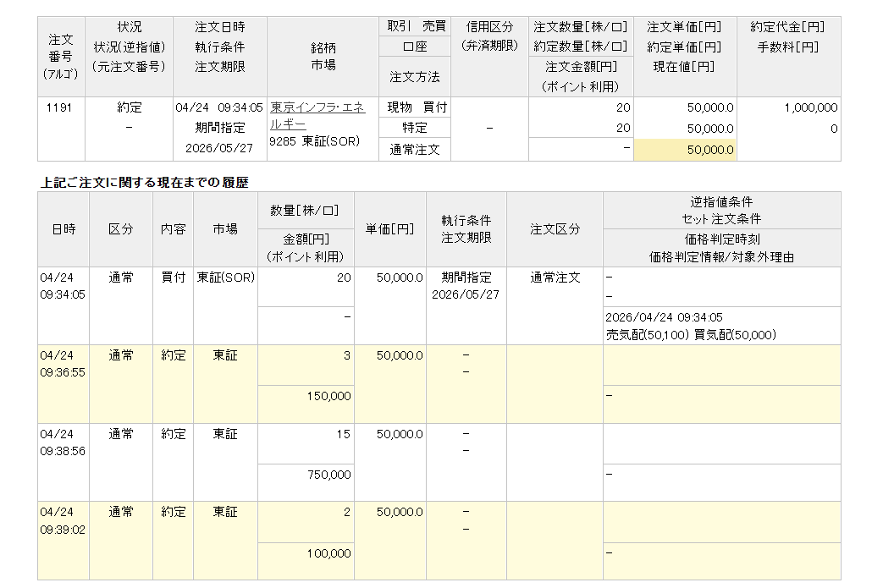Select the 買付 entry in history table
Screen dimensions: 894x588
point(173,278)
